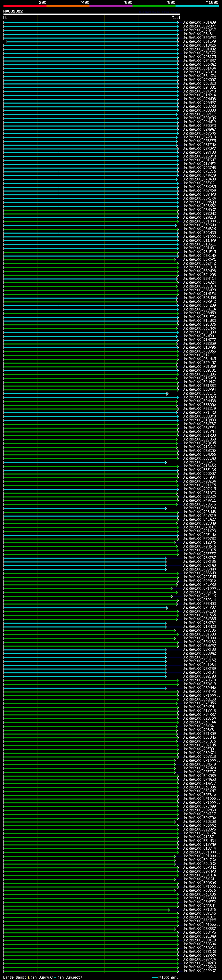
Task: Click the green ~80% identity legend segment
Action: coord(154,6)
